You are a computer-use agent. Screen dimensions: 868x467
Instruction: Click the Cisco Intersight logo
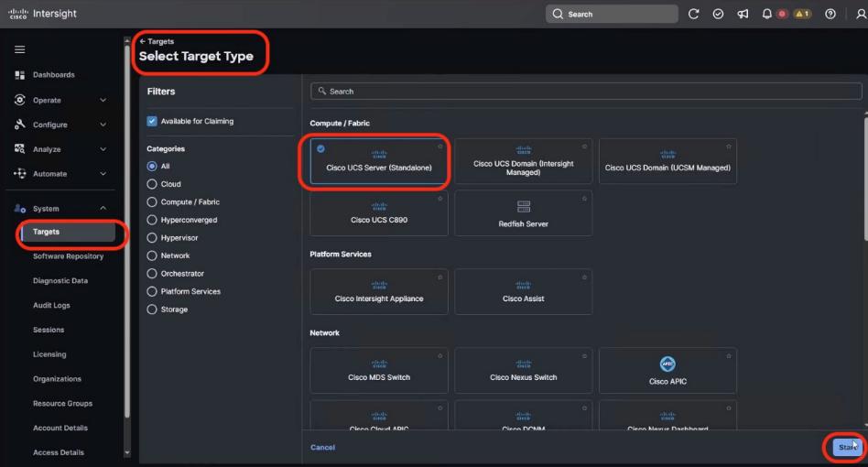tap(43, 14)
